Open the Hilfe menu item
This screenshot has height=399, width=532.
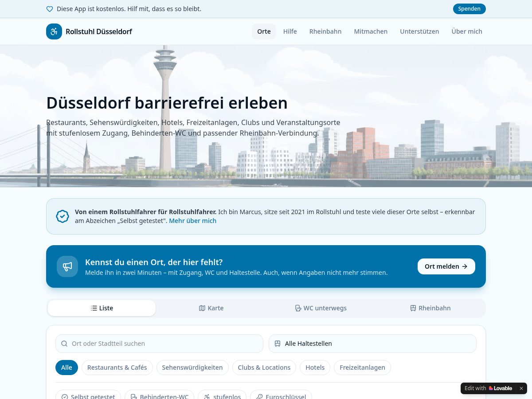coord(290,31)
